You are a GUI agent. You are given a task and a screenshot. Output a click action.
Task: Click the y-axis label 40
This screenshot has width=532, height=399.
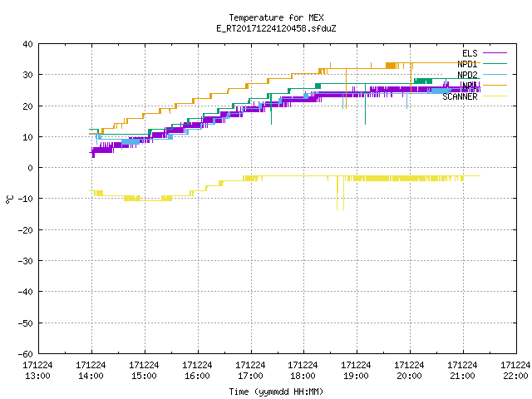click(27, 44)
